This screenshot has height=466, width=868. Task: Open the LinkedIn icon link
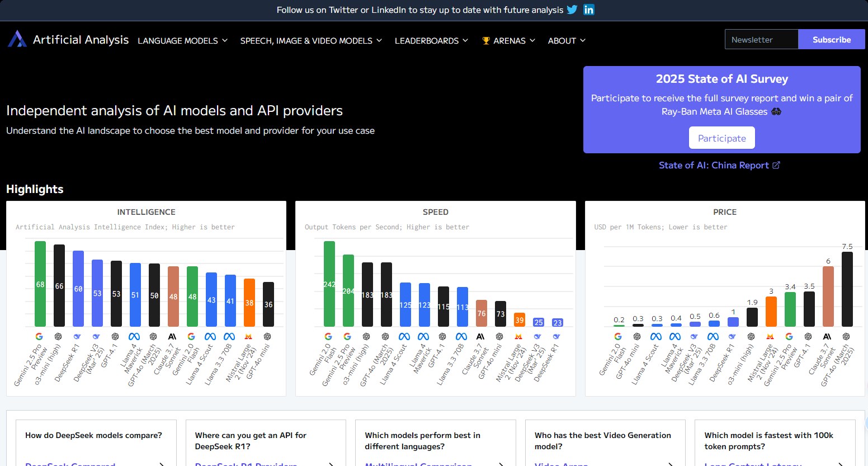point(589,10)
